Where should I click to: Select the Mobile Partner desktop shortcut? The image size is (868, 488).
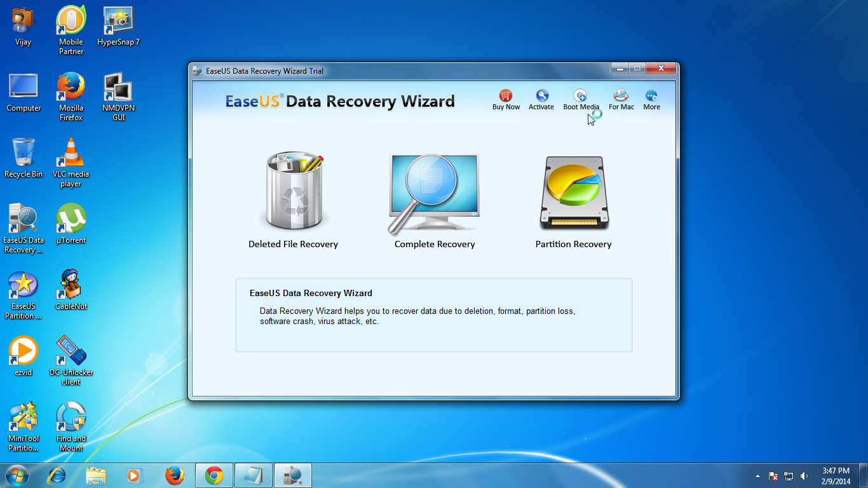point(71,30)
